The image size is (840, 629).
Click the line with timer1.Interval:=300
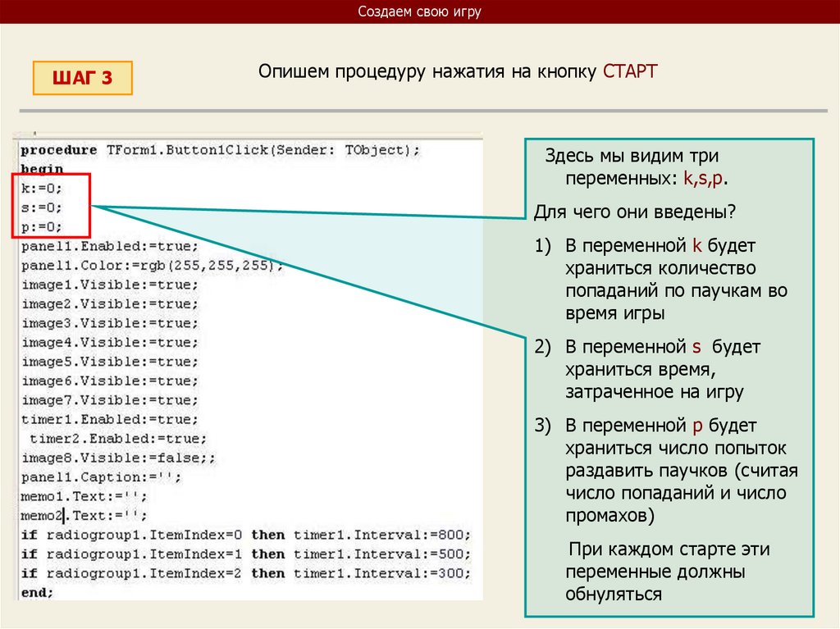[246, 573]
